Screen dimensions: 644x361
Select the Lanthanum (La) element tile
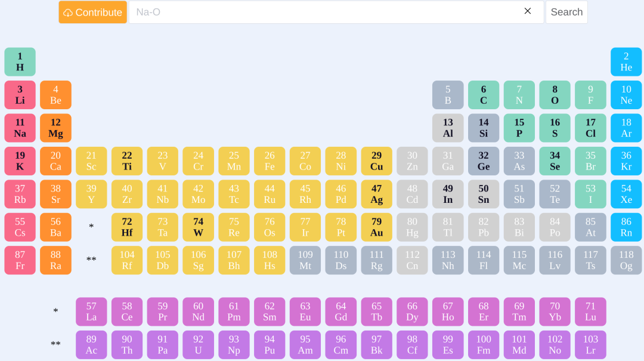click(x=91, y=311)
